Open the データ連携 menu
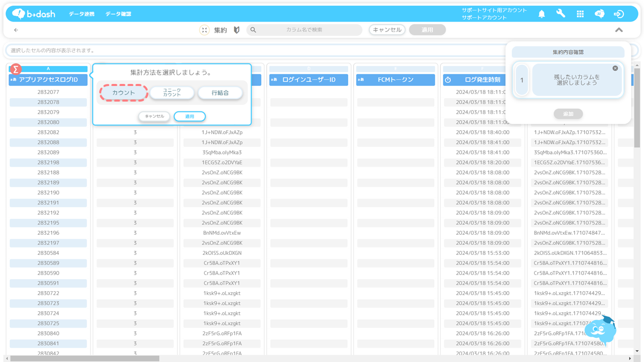Viewport: 644px width, 362px height. (x=82, y=14)
